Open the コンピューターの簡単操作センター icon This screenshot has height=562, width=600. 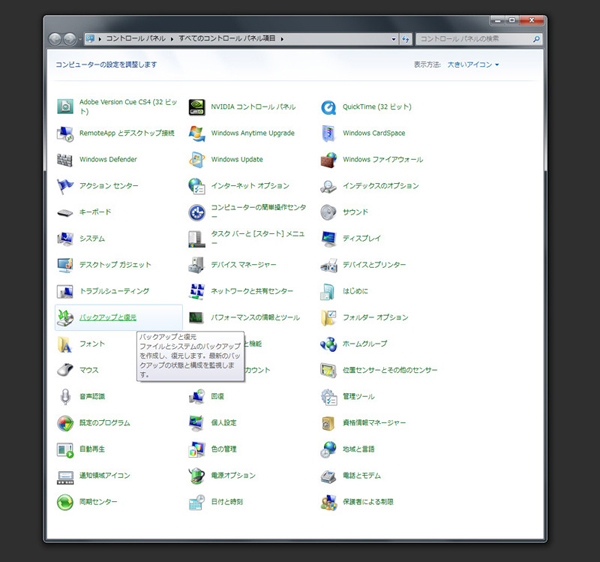197,212
